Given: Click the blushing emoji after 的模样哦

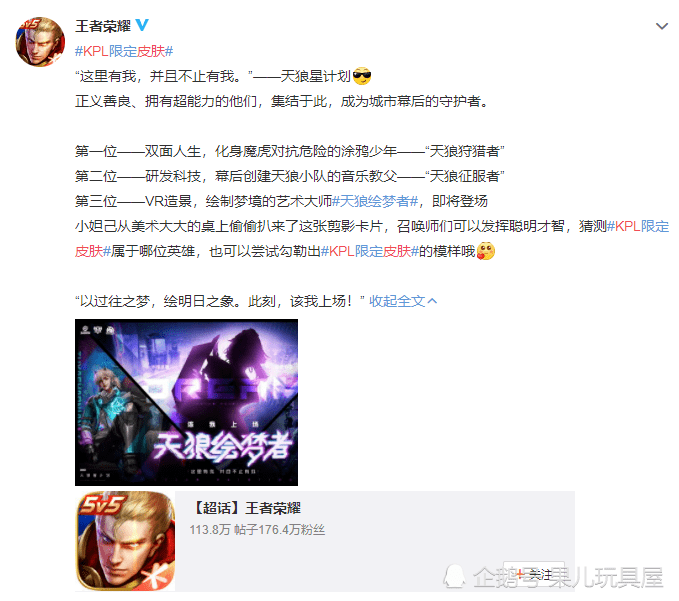Looking at the screenshot, I should 485,251.
